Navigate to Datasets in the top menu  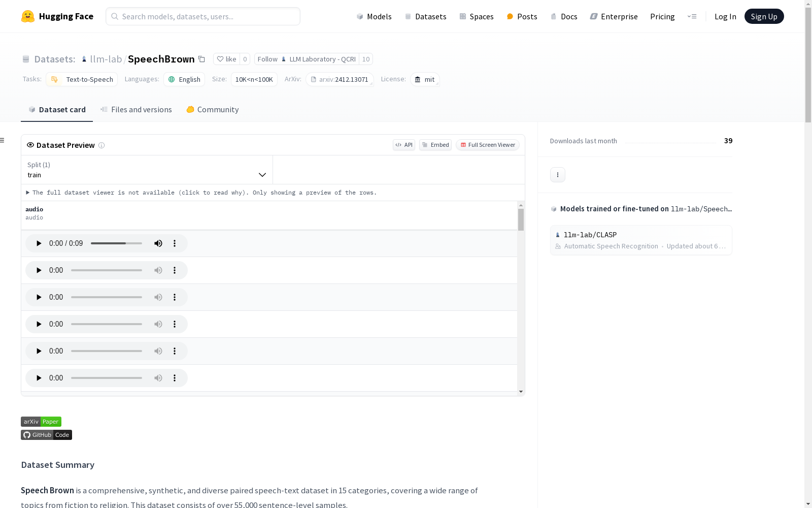click(x=425, y=16)
